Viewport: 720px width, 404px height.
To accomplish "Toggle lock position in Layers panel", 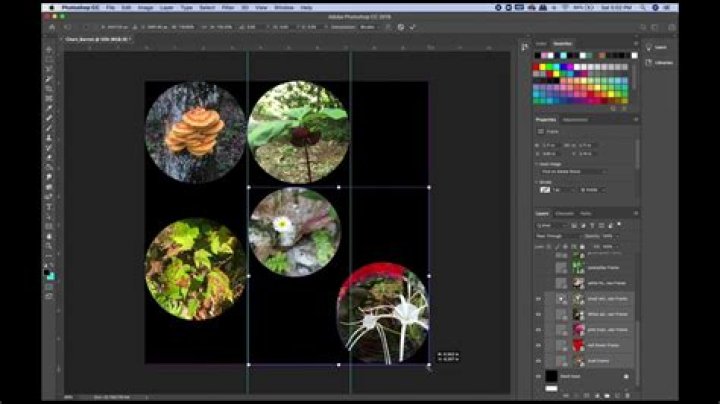I will coord(565,247).
